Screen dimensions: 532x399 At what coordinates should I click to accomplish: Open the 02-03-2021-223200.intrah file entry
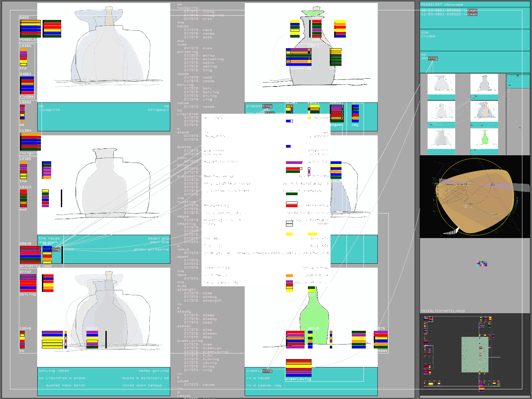click(449, 11)
